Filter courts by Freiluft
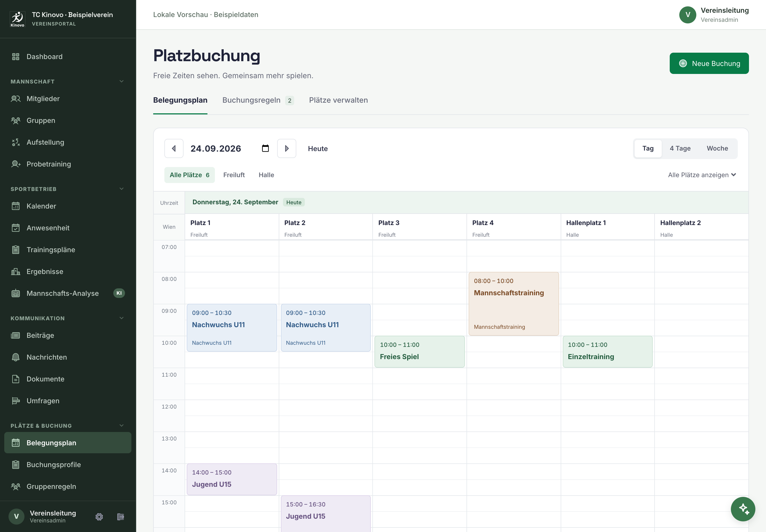Image resolution: width=766 pixels, height=532 pixels. (x=234, y=175)
